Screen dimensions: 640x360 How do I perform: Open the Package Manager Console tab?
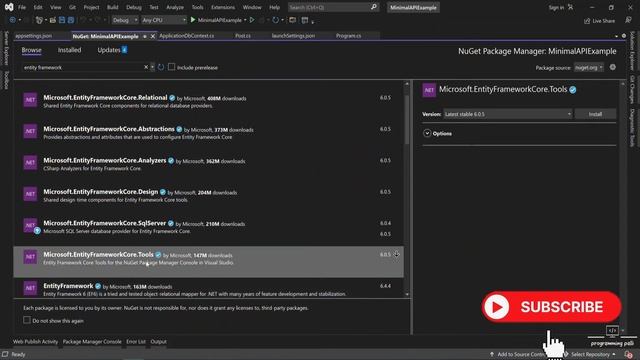tap(92, 342)
